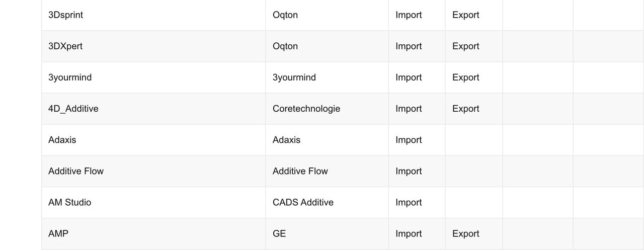The height and width of the screenshot is (250, 644).
Task: Click Import in the Additive Flow row
Action: [409, 171]
